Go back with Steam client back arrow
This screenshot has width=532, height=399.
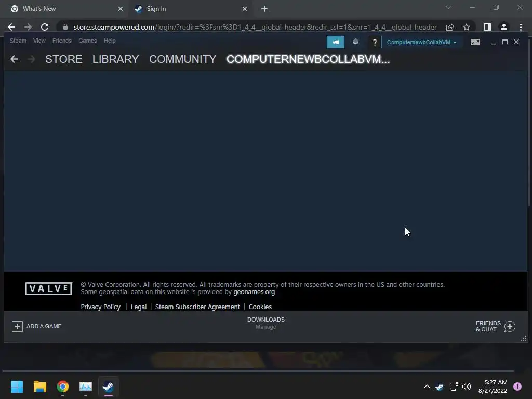pyautogui.click(x=14, y=59)
